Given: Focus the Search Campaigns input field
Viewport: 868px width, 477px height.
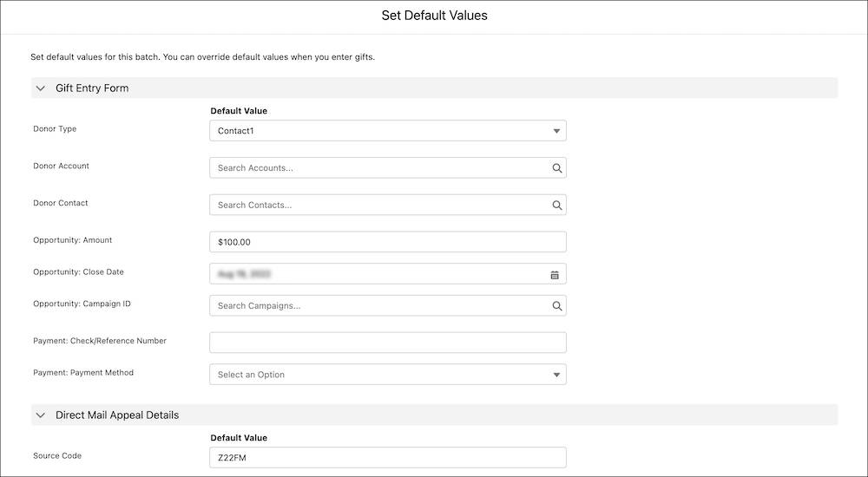Looking at the screenshot, I should click(x=378, y=306).
